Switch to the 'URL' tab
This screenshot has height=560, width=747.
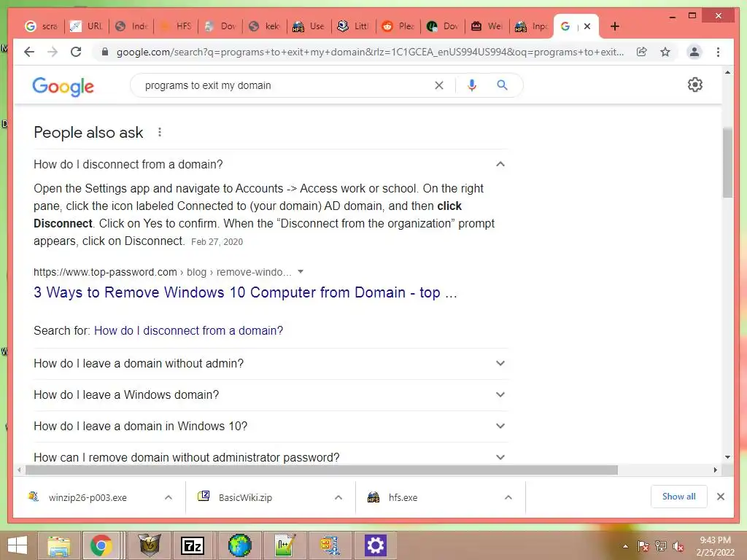click(86, 26)
